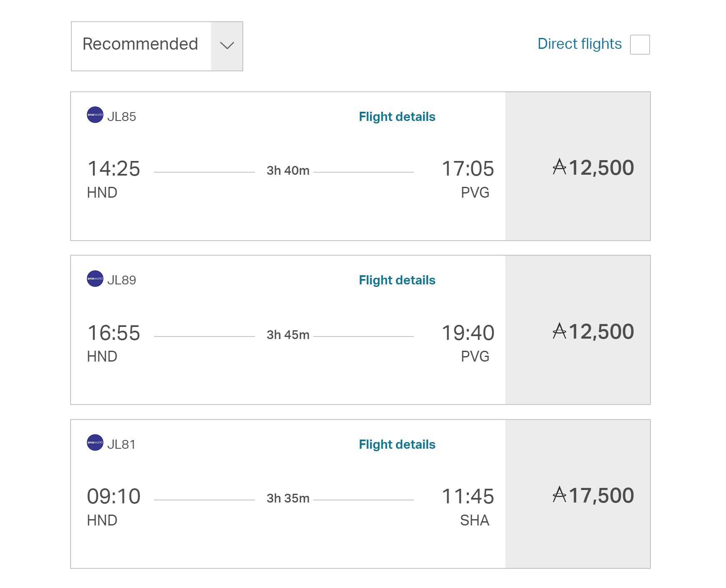Open Flight details for JL89
726x588 pixels.
click(397, 280)
